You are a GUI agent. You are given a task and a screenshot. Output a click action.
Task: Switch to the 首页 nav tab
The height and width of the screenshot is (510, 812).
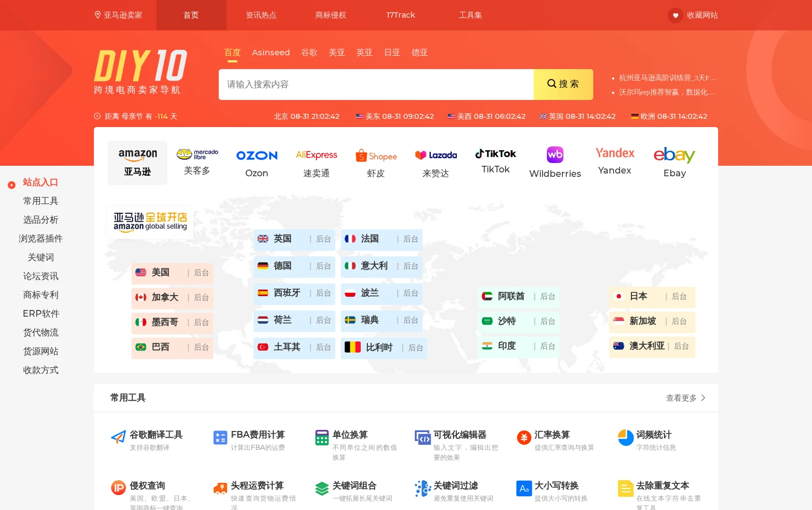click(x=191, y=15)
